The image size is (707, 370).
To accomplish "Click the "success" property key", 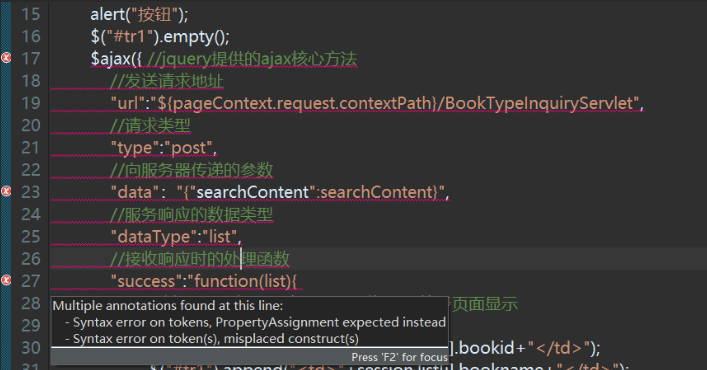I will (x=147, y=281).
